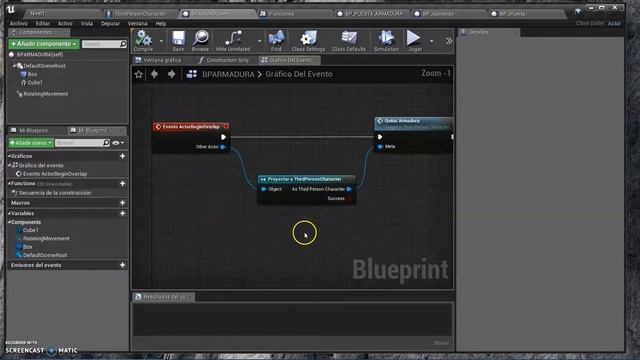Expand toolbar overflow chevrons

pos(449,41)
